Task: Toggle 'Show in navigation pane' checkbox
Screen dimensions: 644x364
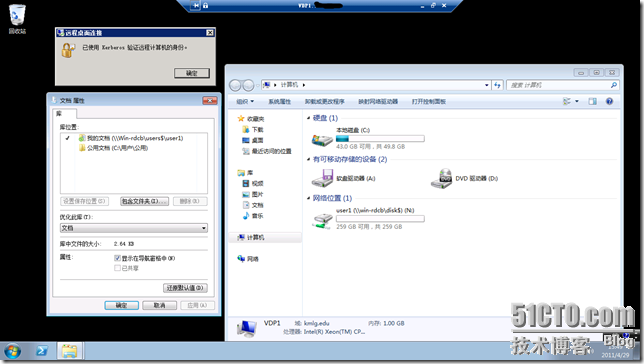Action: pyautogui.click(x=117, y=258)
